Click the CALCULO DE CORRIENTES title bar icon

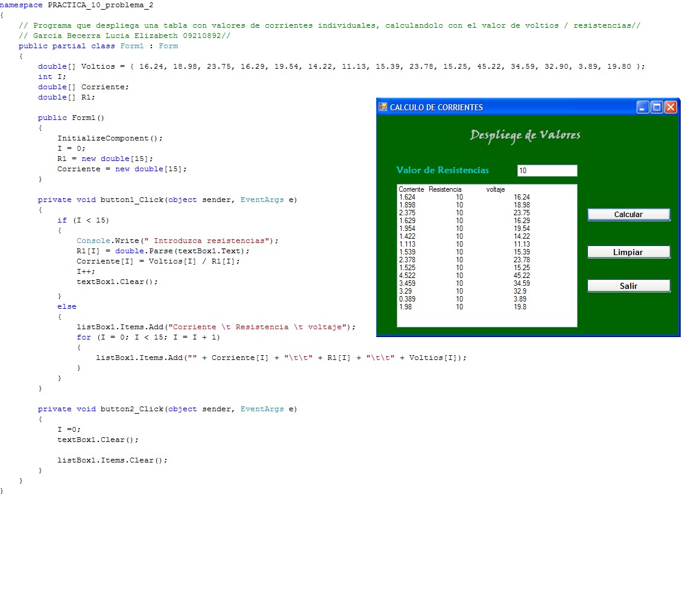382,107
